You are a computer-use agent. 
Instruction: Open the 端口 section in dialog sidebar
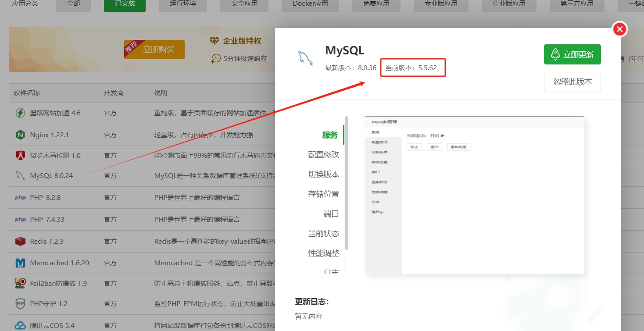pyautogui.click(x=331, y=214)
